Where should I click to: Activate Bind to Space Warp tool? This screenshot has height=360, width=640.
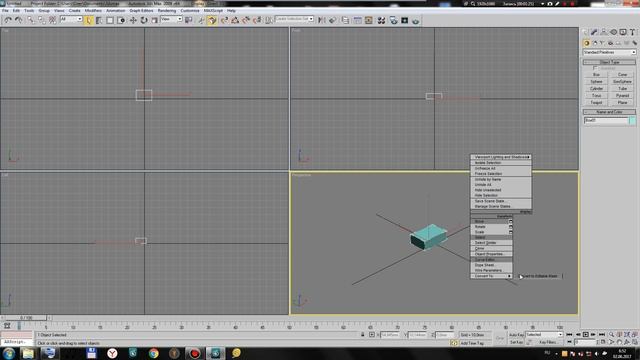point(53,20)
